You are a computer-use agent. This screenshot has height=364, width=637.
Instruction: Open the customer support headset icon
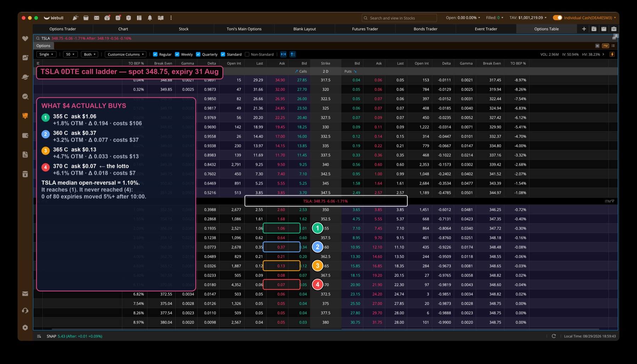pos(25,311)
